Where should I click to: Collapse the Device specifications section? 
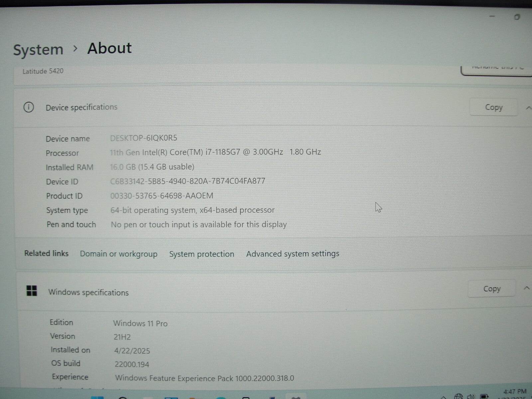click(529, 107)
